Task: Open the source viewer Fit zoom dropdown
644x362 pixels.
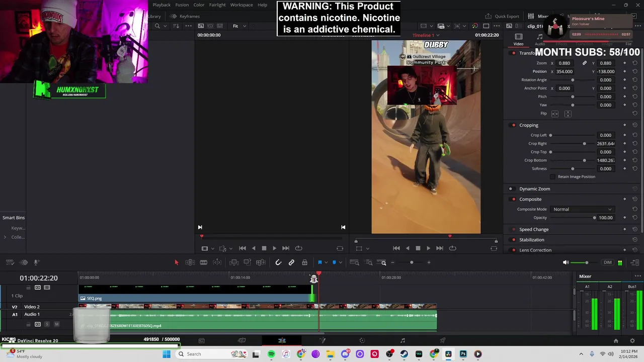Action: (x=239, y=26)
